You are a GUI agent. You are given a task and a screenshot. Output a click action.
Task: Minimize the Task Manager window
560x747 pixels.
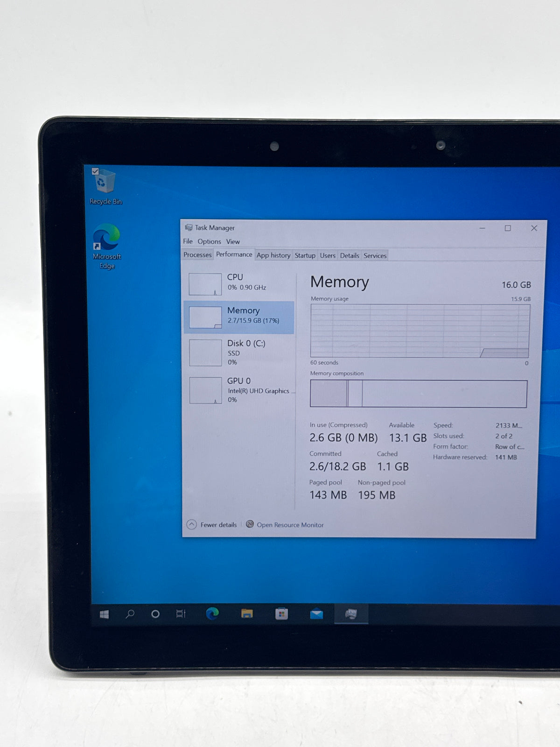482,228
